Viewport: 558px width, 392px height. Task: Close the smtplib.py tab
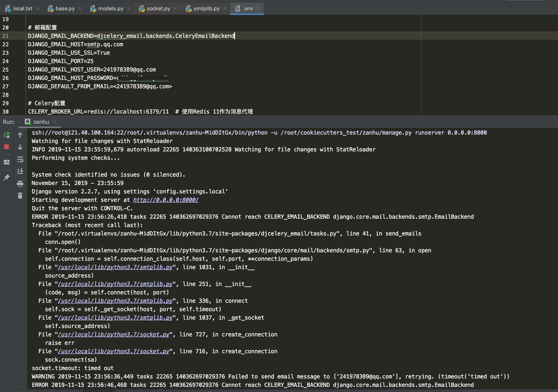tap(225, 8)
